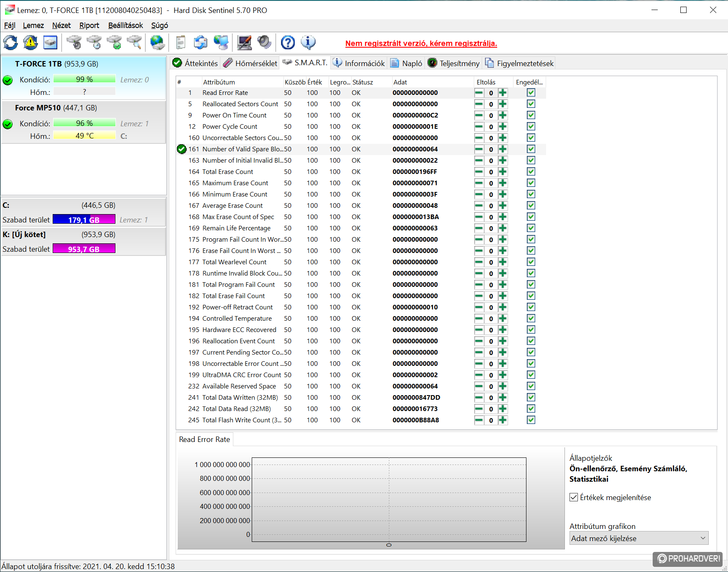Viewport: 728px width, 572px height.
Task: Click the disk with clock test icon
Action: coord(94,42)
